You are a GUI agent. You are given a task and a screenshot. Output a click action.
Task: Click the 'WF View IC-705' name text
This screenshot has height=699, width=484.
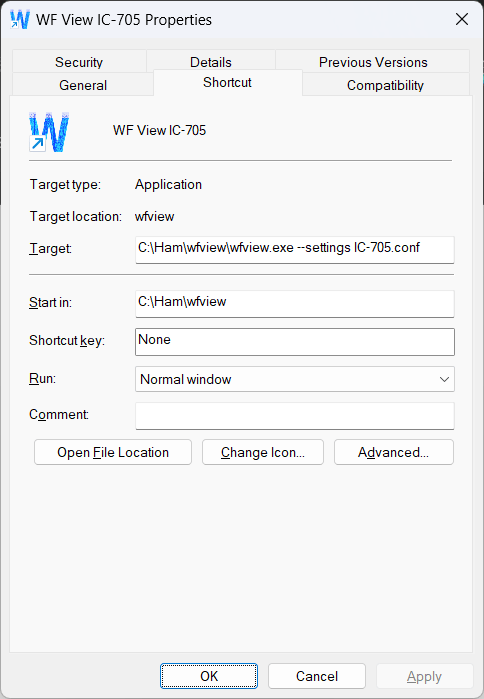click(x=160, y=130)
